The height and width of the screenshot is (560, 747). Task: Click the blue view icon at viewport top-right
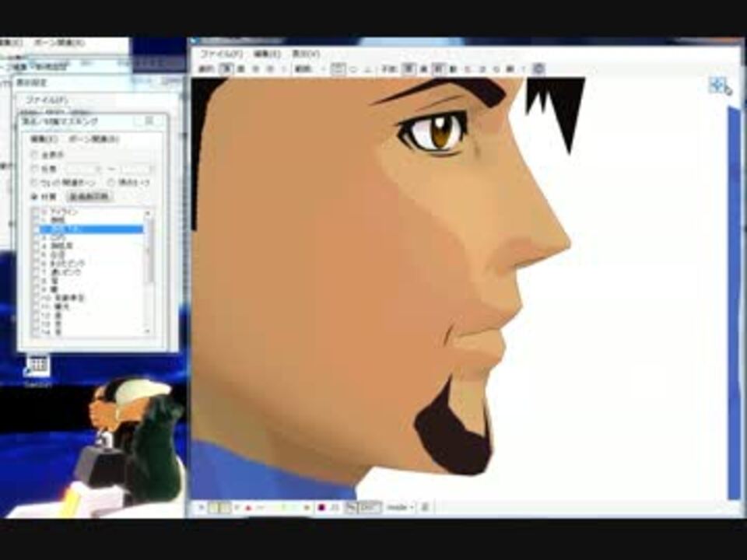pyautogui.click(x=717, y=86)
